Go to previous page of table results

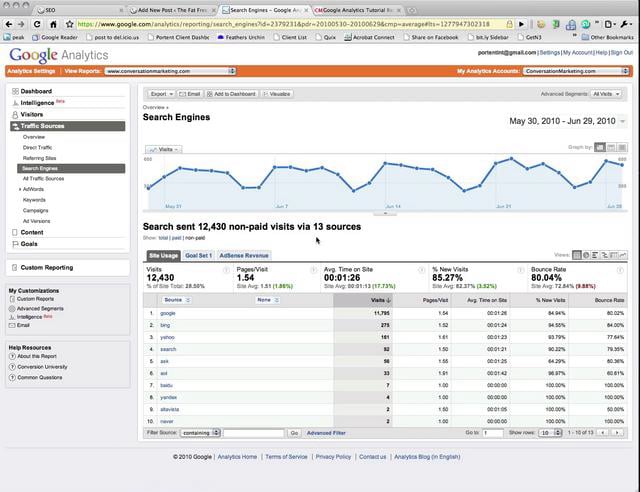point(603,432)
